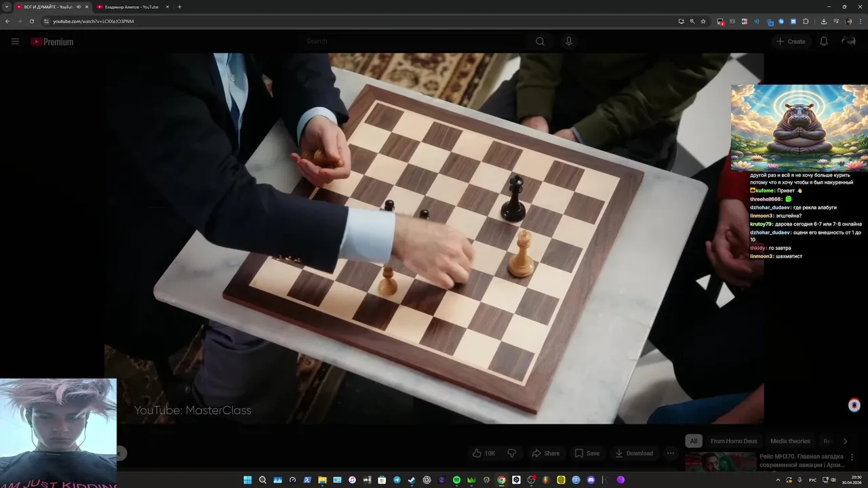This screenshot has width=868, height=488.
Task: Open extension with red 2 badge
Action: pyautogui.click(x=721, y=22)
